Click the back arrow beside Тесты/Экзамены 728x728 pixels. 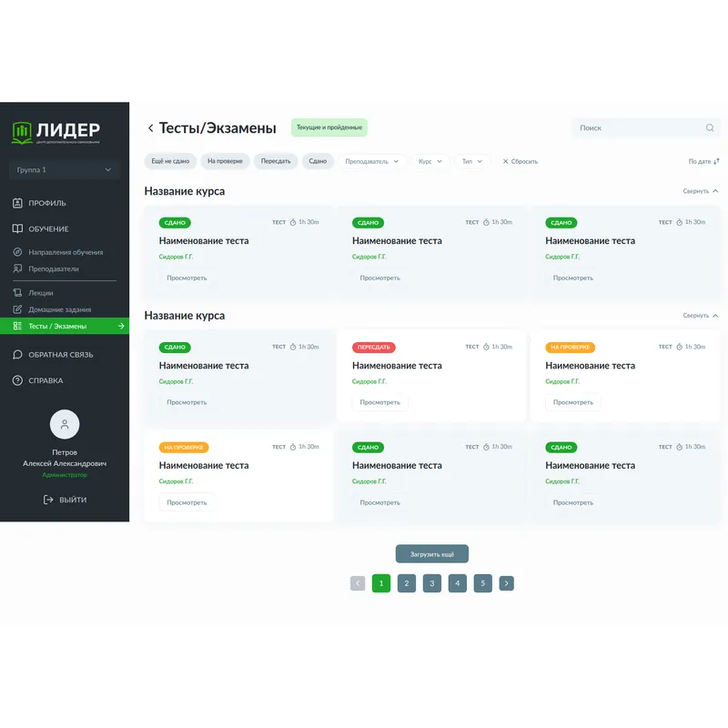(150, 128)
